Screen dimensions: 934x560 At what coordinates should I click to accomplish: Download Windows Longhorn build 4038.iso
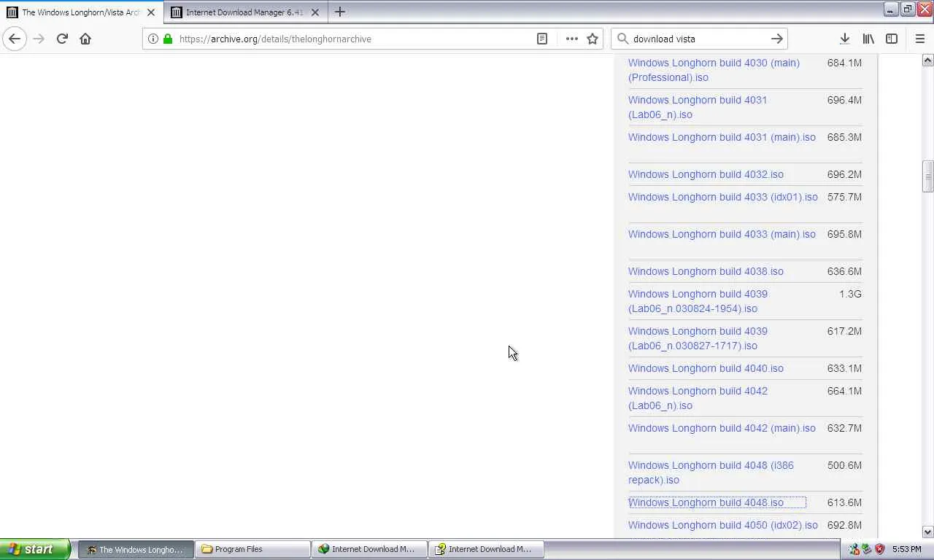tap(706, 271)
